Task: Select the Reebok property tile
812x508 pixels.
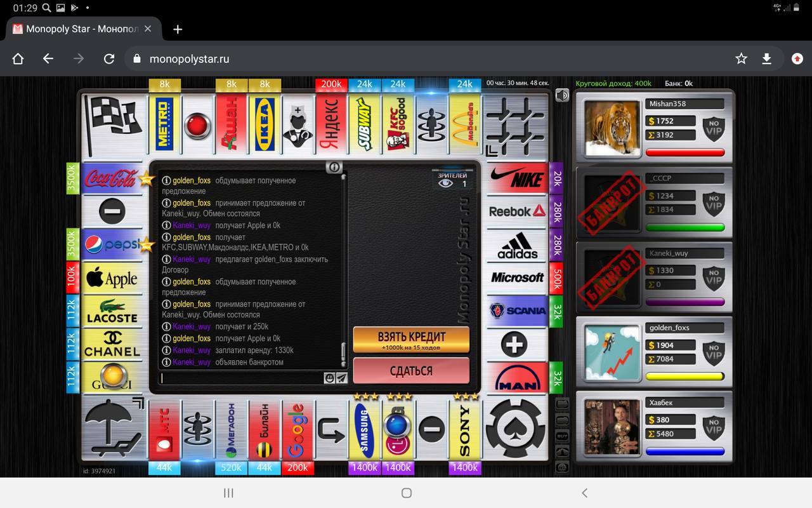Action: pyautogui.click(x=518, y=211)
